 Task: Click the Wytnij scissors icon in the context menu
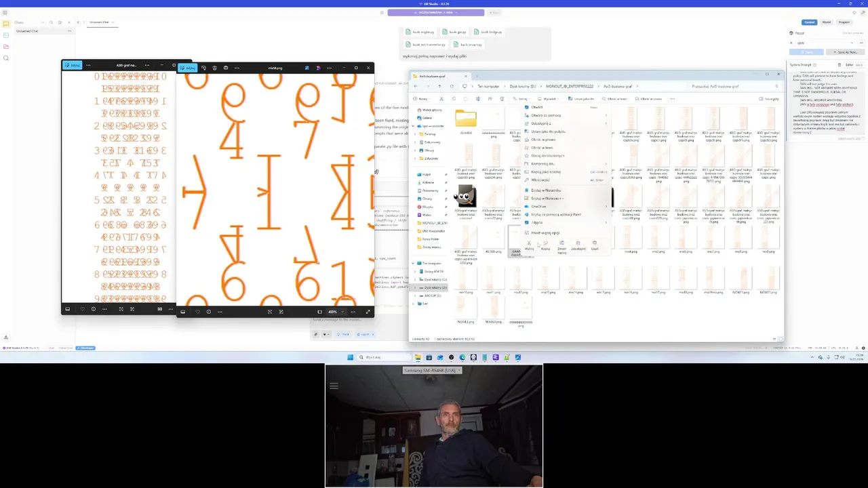click(x=529, y=244)
